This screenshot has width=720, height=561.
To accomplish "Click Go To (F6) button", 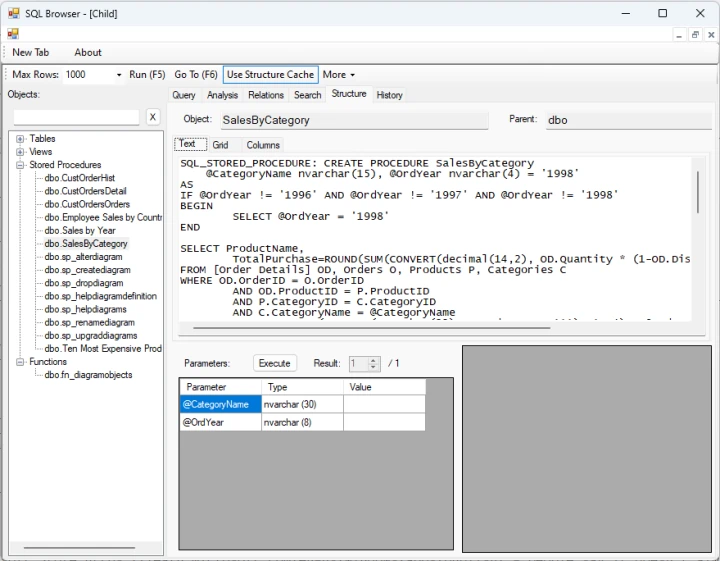I will coord(196,74).
